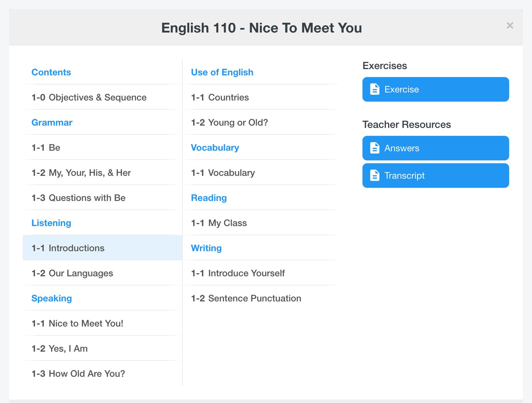The height and width of the screenshot is (403, 532).
Task: Click the document icon on Transcript button
Action: [375, 175]
